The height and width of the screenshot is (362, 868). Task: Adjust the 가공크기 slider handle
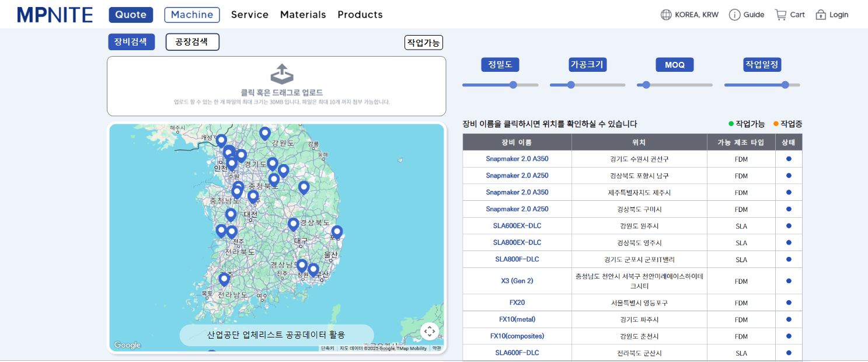(571, 85)
